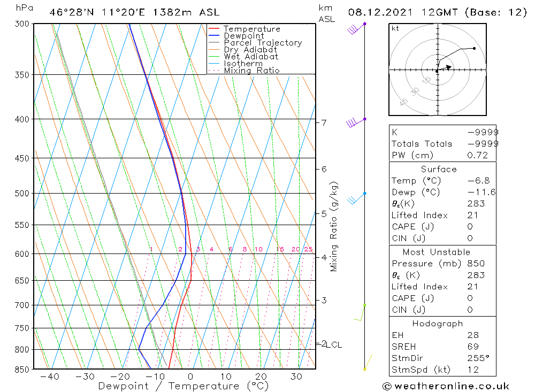The width and height of the screenshot is (535, 392).
Task: Click the −30 temperature axis tick label
Action: [85, 376]
